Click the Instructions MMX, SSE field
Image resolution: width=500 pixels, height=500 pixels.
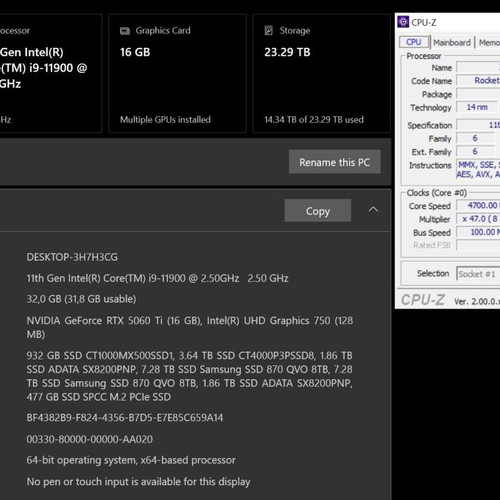478,170
